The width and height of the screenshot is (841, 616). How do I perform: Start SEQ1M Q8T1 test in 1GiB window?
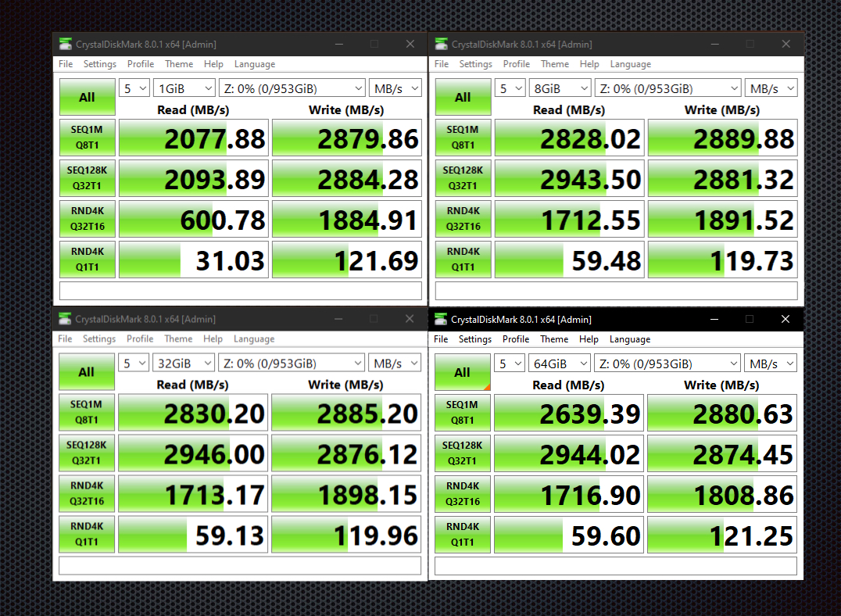click(x=87, y=138)
